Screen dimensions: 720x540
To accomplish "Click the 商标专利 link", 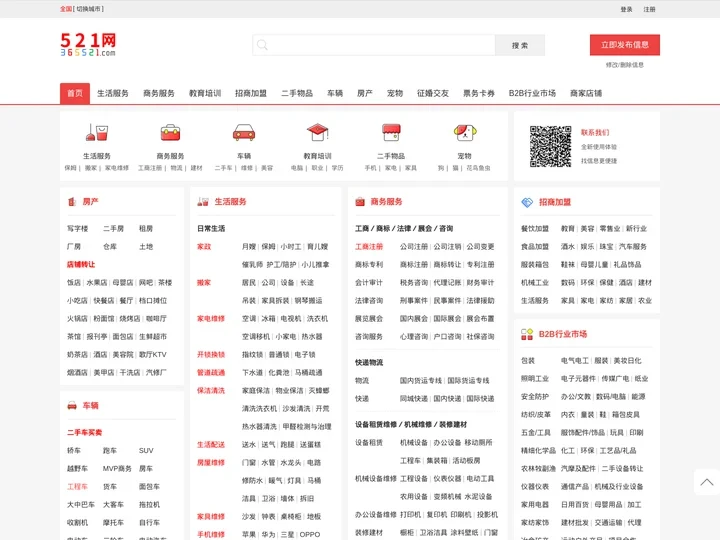I will (x=369, y=264).
